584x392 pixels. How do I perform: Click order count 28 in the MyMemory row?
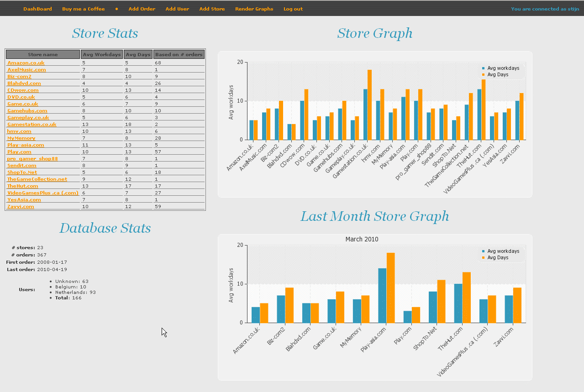[158, 138]
